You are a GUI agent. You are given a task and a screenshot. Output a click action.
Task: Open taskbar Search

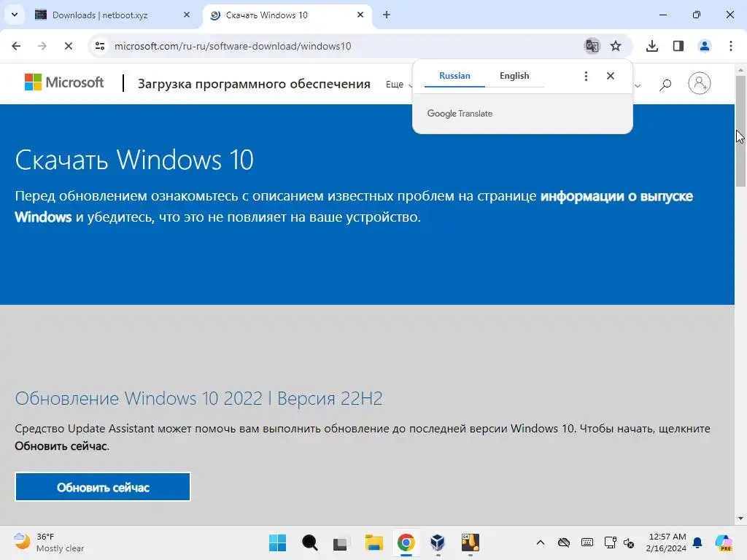(309, 542)
